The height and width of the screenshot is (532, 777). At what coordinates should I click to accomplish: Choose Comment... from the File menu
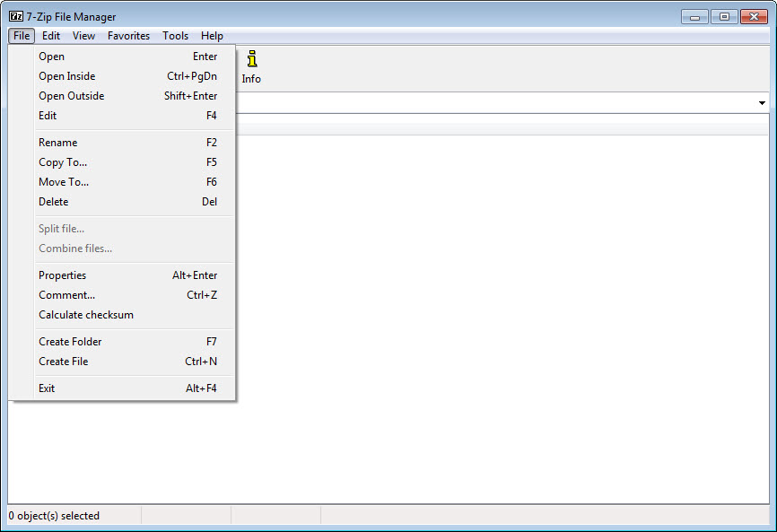coord(127,295)
